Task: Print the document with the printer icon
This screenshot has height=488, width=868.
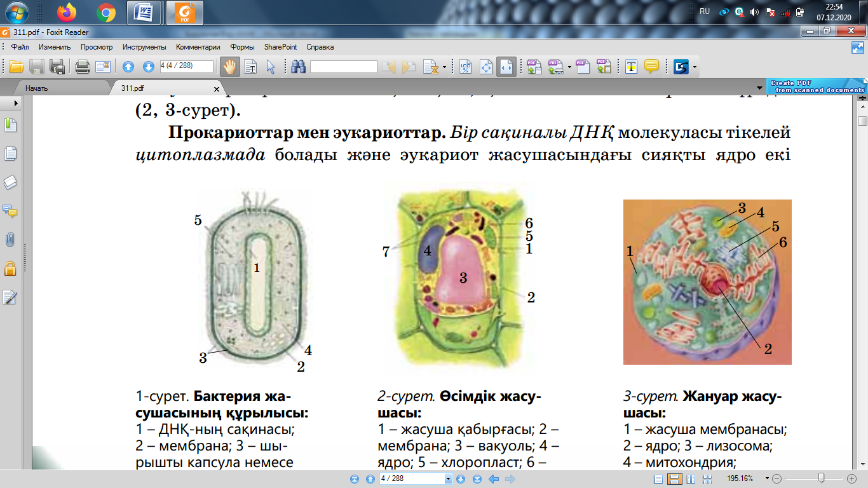Action: click(x=83, y=67)
